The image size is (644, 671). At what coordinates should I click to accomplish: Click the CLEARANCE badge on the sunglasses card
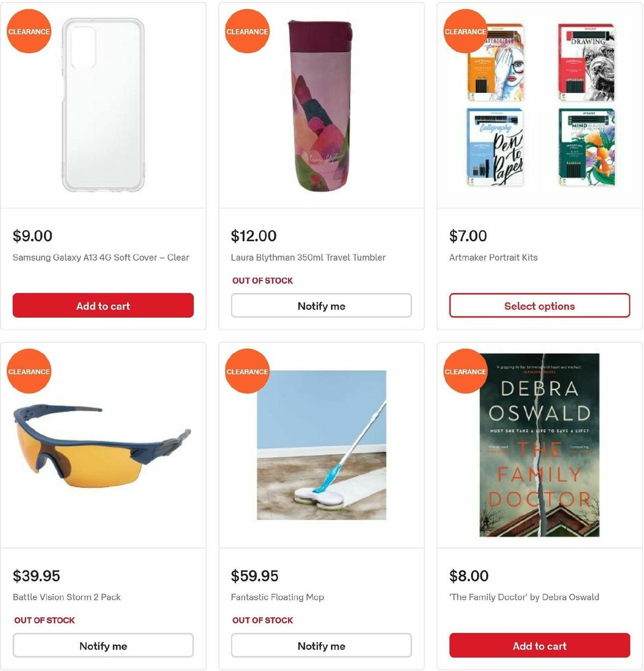click(x=29, y=371)
